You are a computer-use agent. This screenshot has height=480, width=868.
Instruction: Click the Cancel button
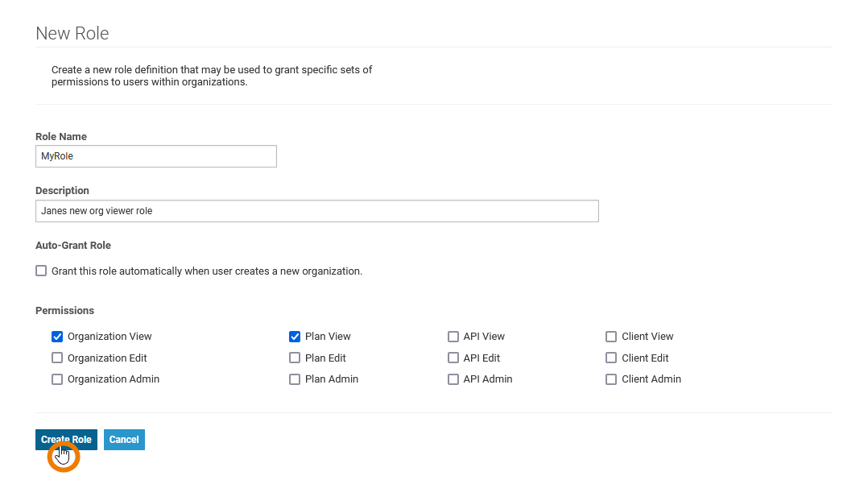click(x=124, y=440)
